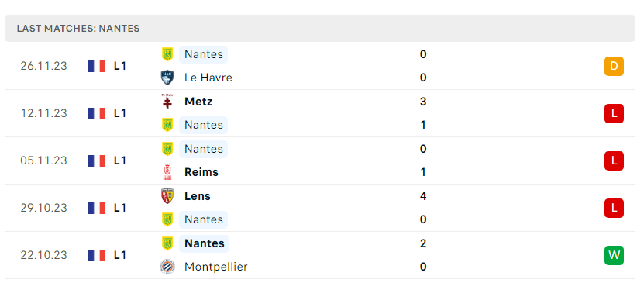Click the orange D result badge
Image resolution: width=644 pixels, height=283 pixels.
click(x=614, y=66)
